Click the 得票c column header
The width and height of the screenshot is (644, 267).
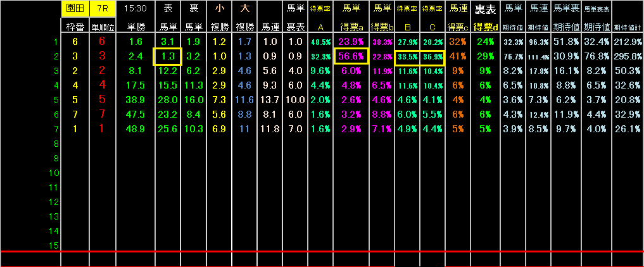point(458,27)
